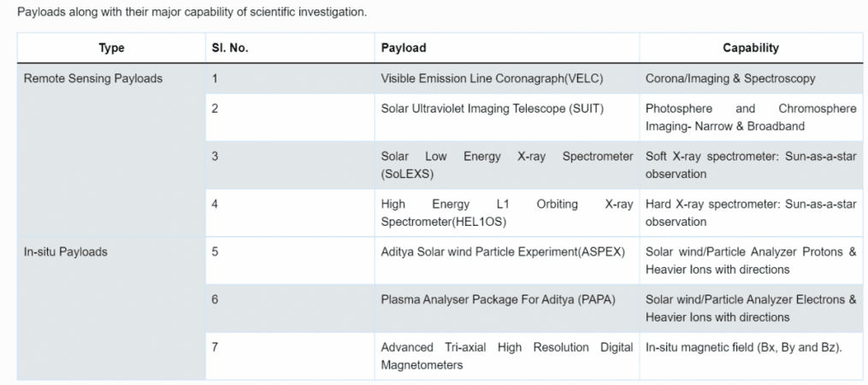Select the SoLEXS payload cell

507,165
